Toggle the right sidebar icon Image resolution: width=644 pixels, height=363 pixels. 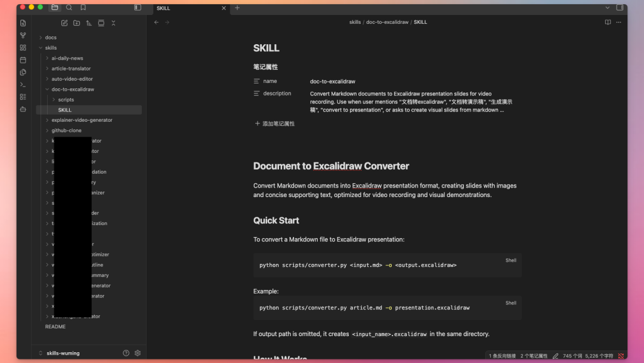620,7
